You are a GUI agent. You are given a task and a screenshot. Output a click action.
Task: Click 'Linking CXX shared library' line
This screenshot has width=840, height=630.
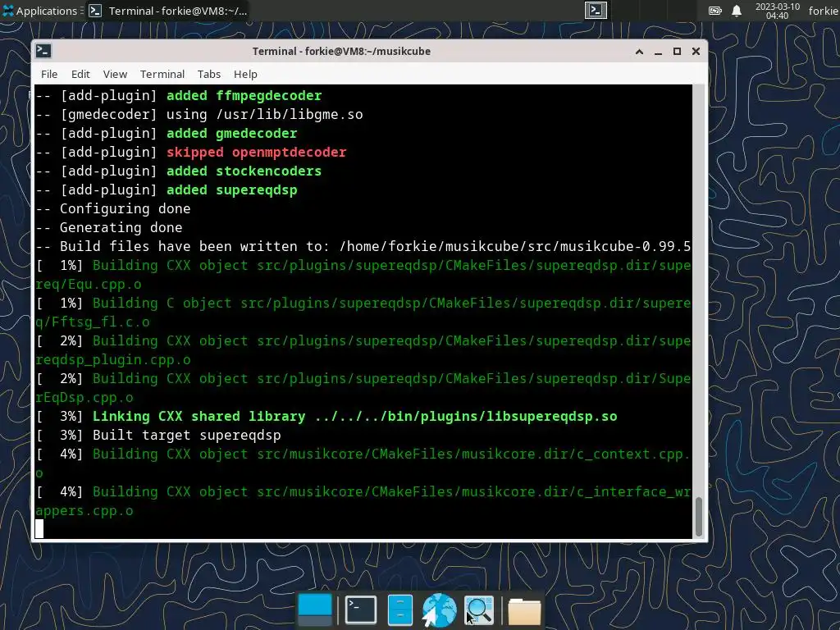(326, 416)
